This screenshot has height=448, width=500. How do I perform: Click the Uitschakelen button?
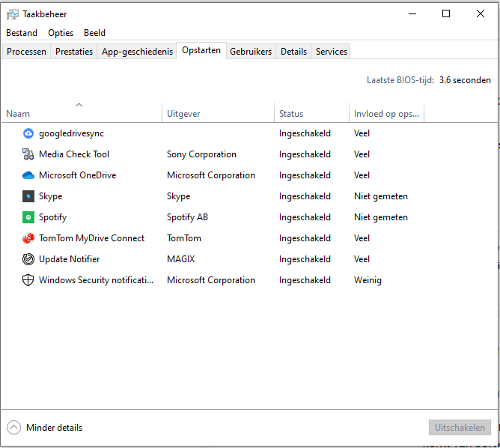460,428
